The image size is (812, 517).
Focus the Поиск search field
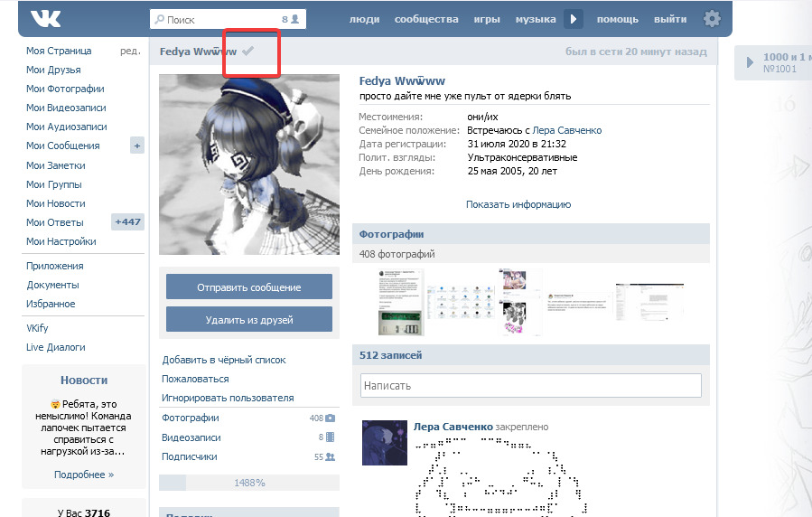point(228,19)
